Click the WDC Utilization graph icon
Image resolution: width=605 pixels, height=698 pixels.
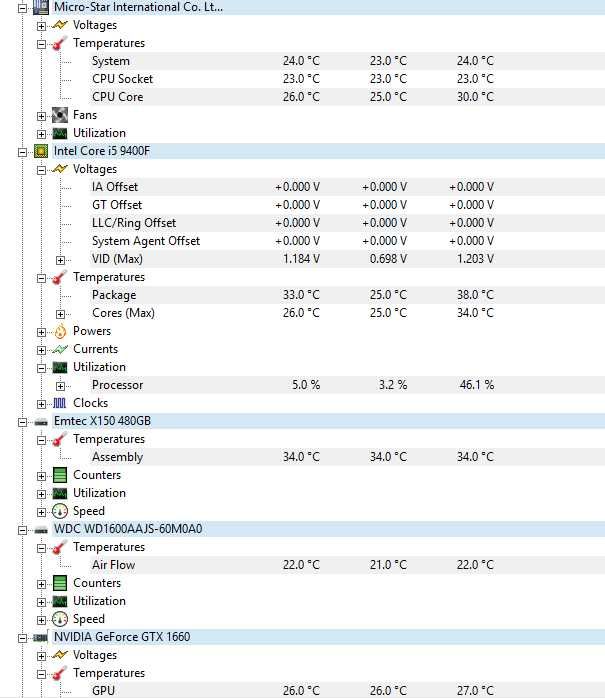[x=60, y=601]
